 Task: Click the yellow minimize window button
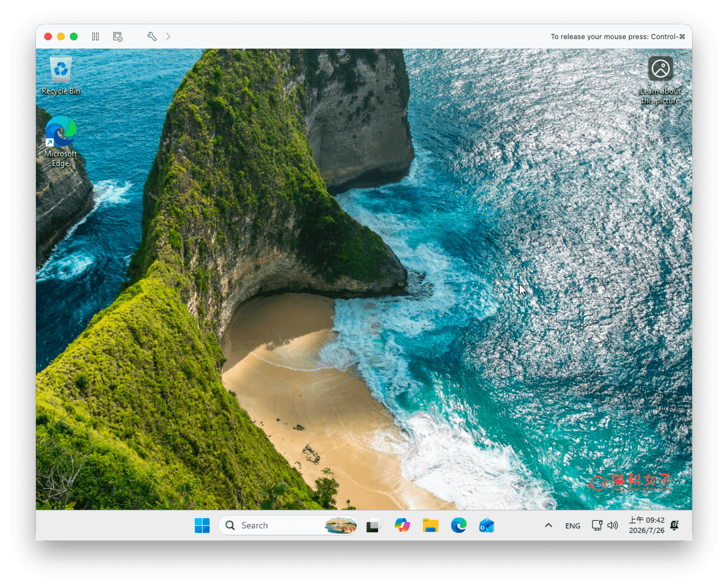click(61, 36)
